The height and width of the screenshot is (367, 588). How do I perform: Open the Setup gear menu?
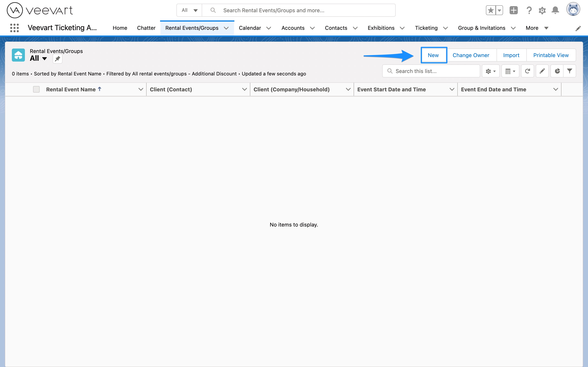pyautogui.click(x=542, y=10)
